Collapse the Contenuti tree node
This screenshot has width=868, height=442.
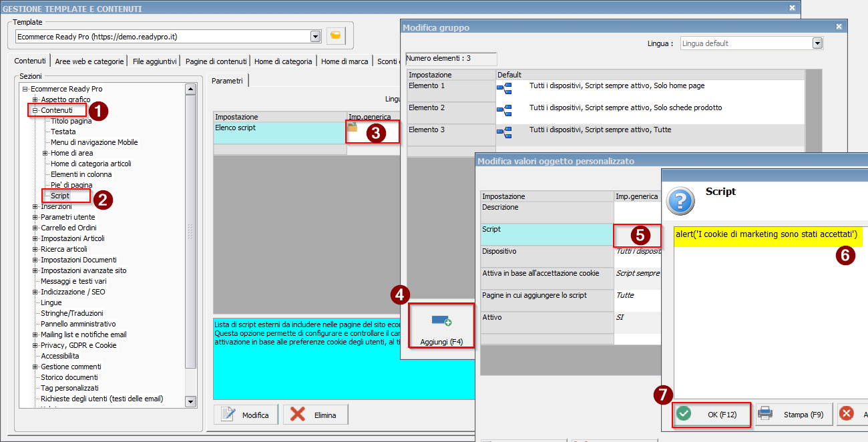tap(35, 110)
